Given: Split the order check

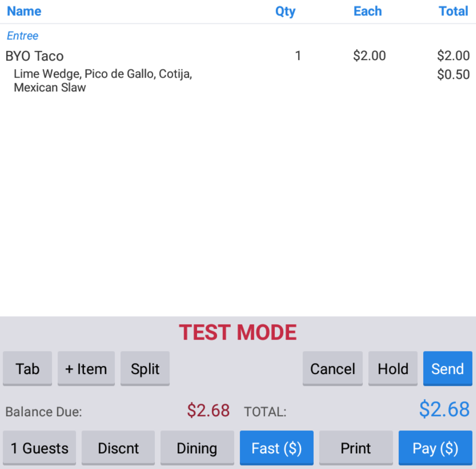Looking at the screenshot, I should pos(145,369).
